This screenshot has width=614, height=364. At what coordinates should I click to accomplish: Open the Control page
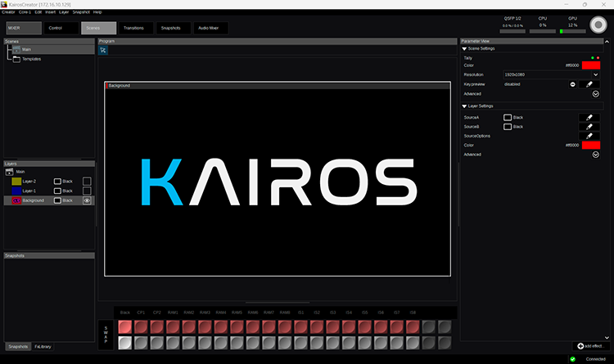61,28
